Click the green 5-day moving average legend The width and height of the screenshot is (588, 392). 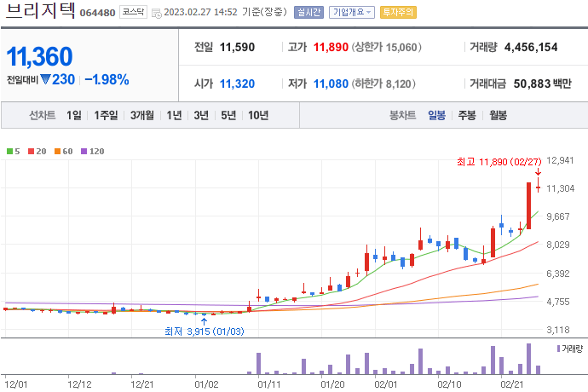click(13, 151)
